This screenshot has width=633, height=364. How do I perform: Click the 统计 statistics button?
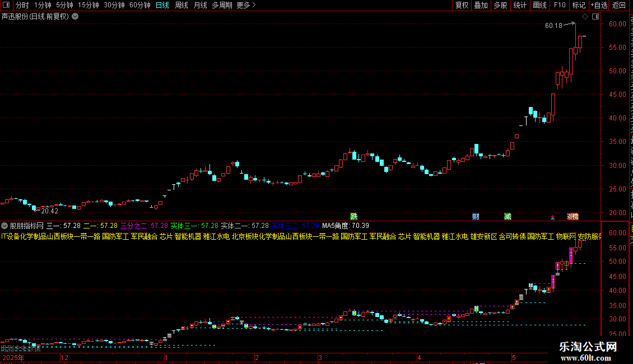[519, 5]
